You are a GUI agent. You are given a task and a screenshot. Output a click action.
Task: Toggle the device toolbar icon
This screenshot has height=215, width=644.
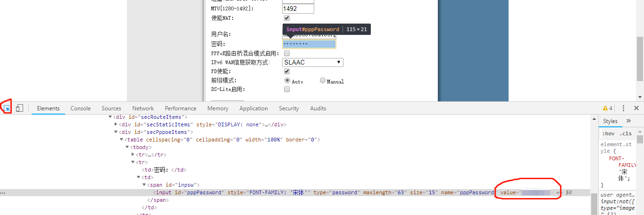coord(19,108)
